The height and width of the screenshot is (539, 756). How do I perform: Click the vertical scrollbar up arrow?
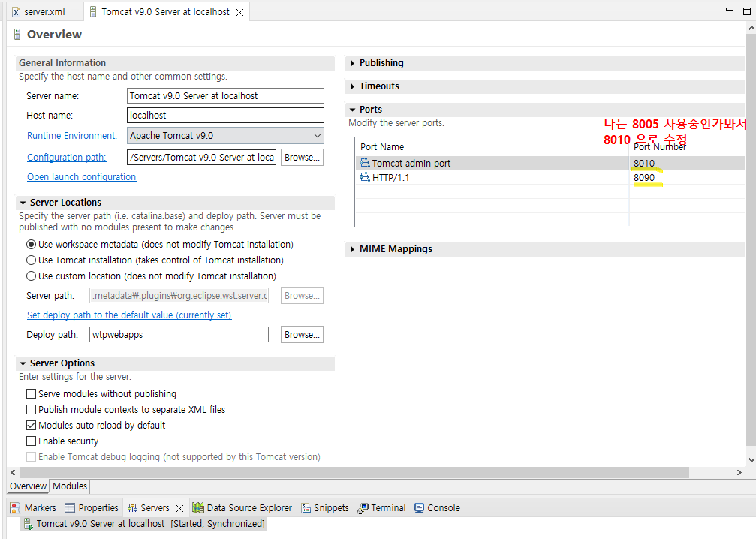751,28
